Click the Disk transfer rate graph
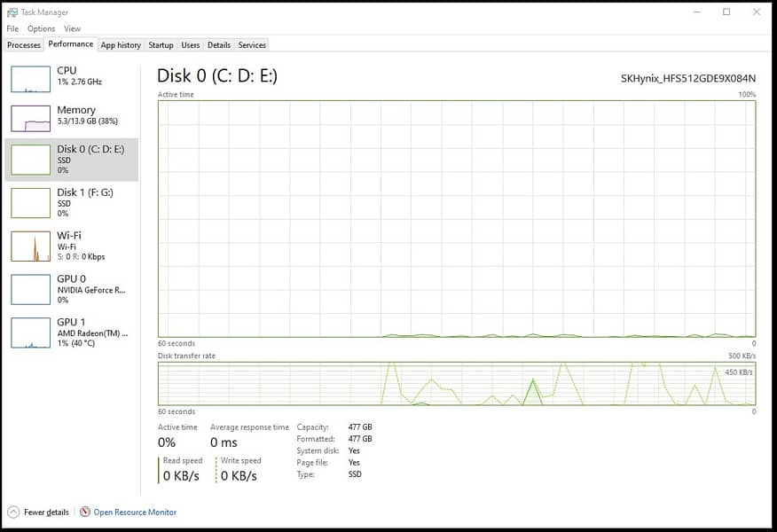The height and width of the screenshot is (532, 777). point(456,383)
